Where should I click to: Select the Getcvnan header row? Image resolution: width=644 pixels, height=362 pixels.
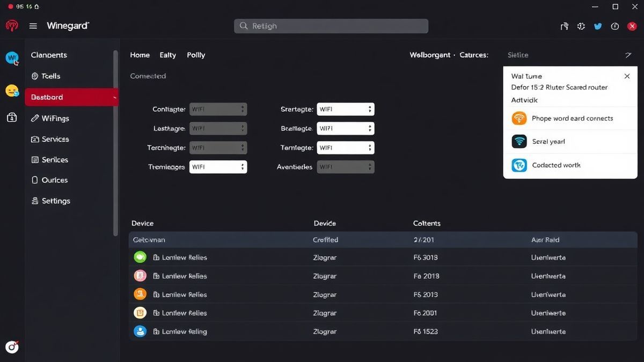[x=383, y=240]
